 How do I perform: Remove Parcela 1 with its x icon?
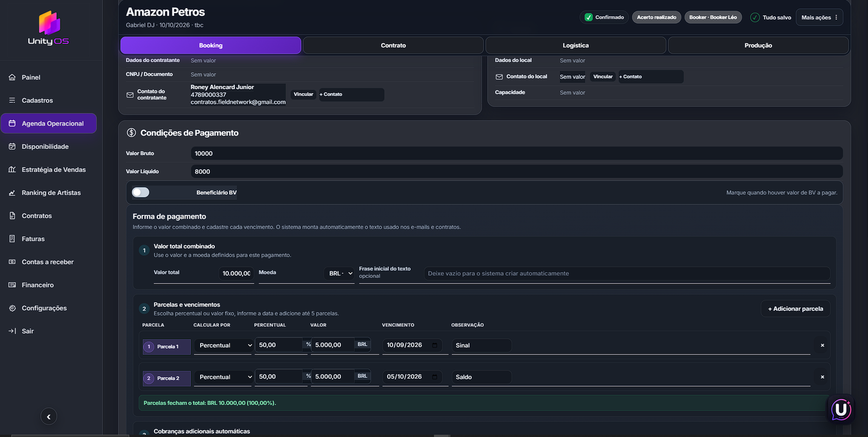point(822,345)
